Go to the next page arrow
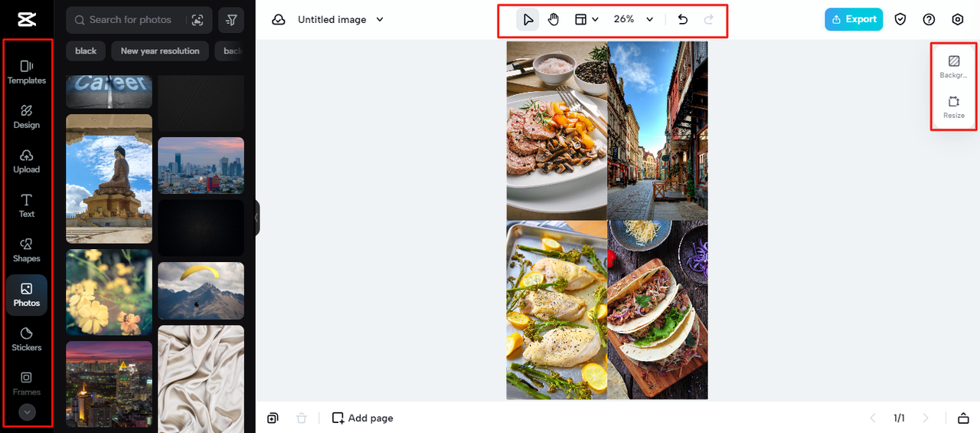The height and width of the screenshot is (433, 980). pos(926,418)
